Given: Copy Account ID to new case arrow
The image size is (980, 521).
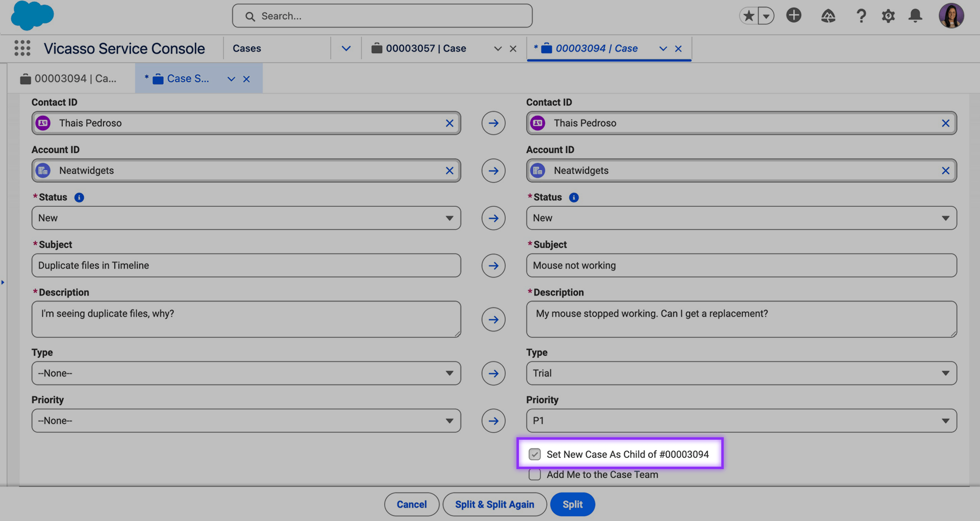Looking at the screenshot, I should (x=493, y=170).
